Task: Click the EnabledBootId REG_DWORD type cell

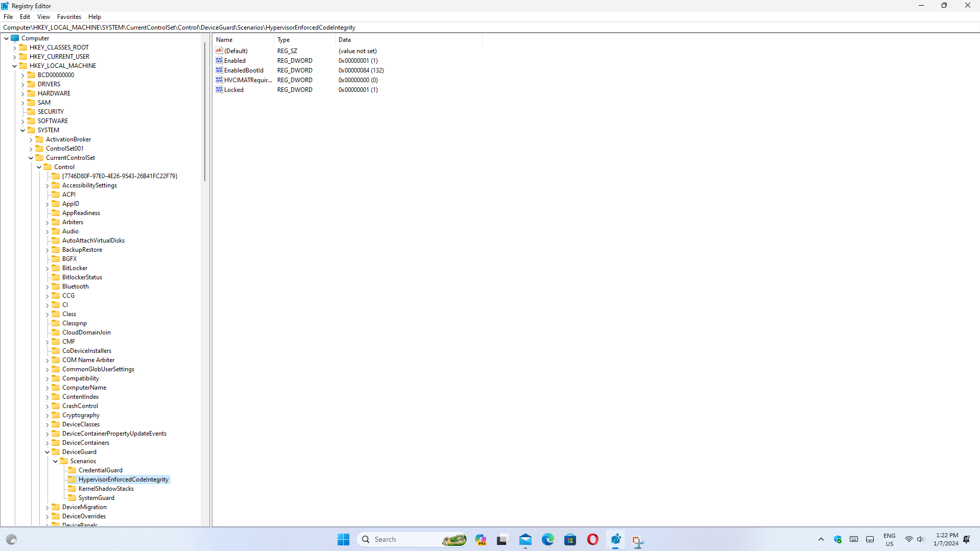Action: pyautogui.click(x=295, y=70)
